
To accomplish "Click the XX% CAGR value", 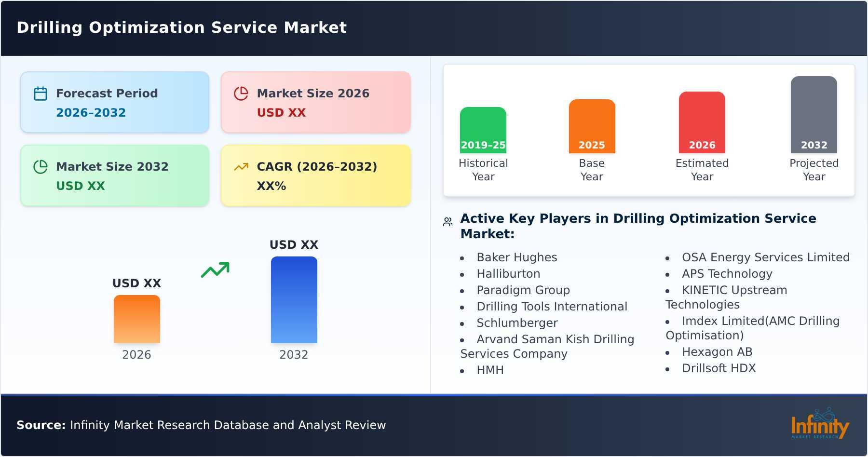I will pyautogui.click(x=271, y=186).
